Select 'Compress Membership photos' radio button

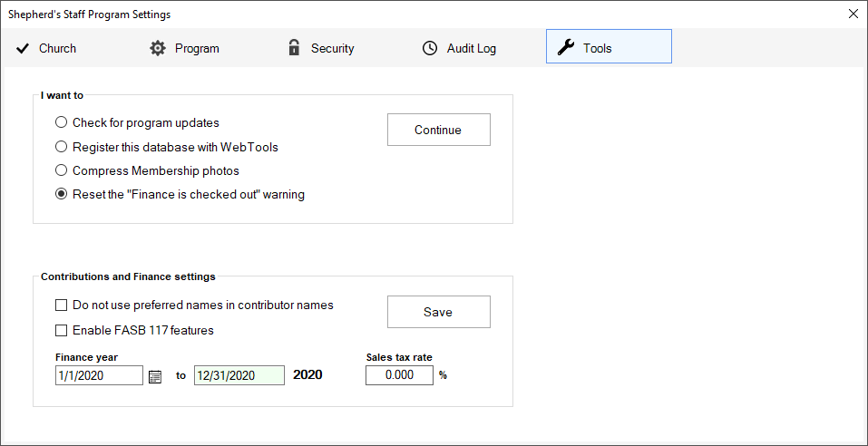(61, 170)
